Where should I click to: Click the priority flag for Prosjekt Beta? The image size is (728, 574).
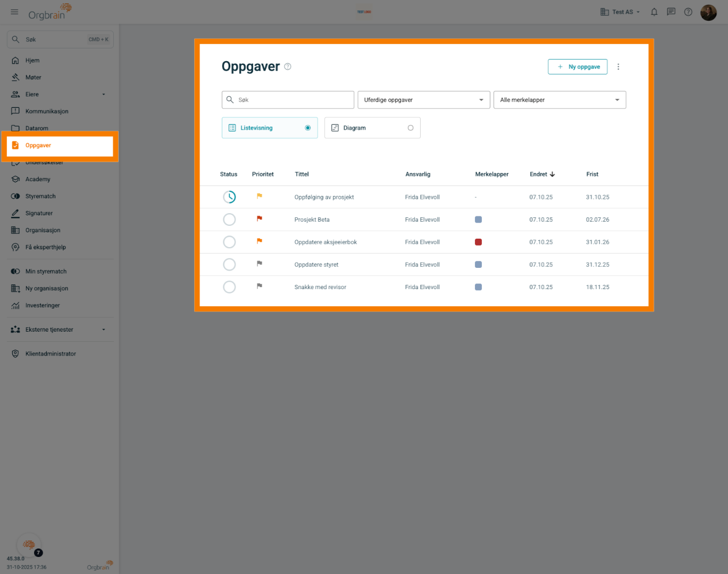tap(260, 218)
